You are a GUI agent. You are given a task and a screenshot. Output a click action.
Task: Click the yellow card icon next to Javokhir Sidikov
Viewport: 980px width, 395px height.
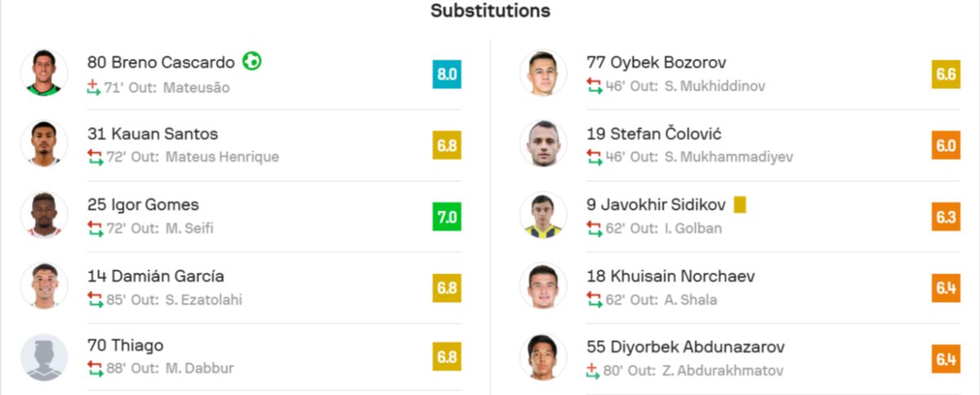click(x=739, y=205)
